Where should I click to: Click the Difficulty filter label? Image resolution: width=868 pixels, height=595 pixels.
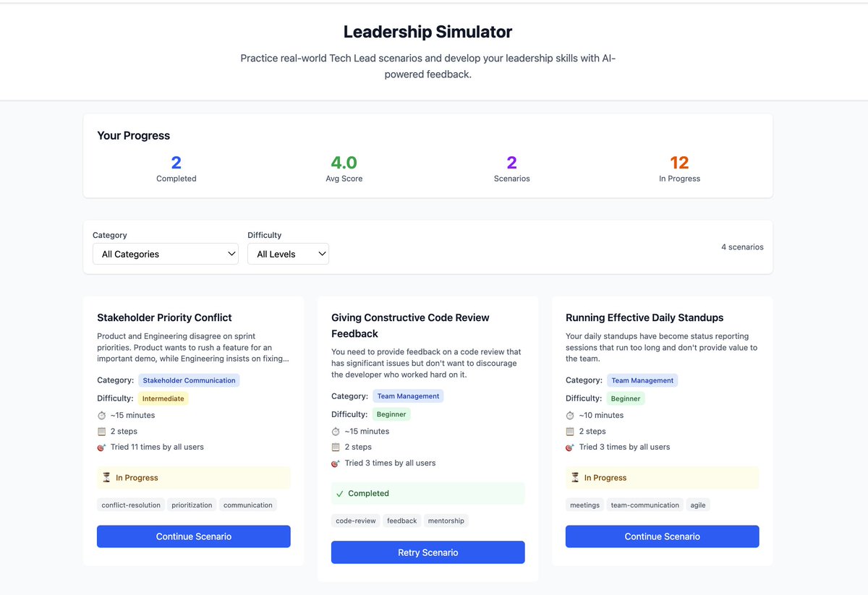265,235
